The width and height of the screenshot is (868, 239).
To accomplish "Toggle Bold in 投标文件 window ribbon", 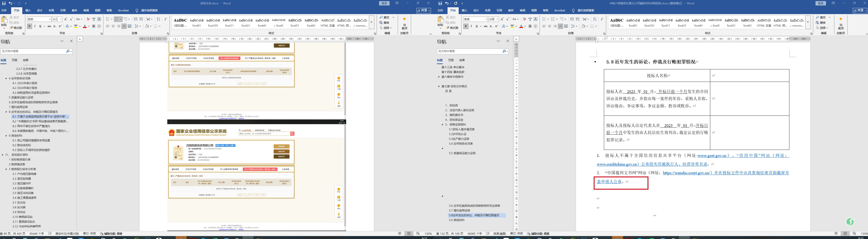I will (x=29, y=26).
